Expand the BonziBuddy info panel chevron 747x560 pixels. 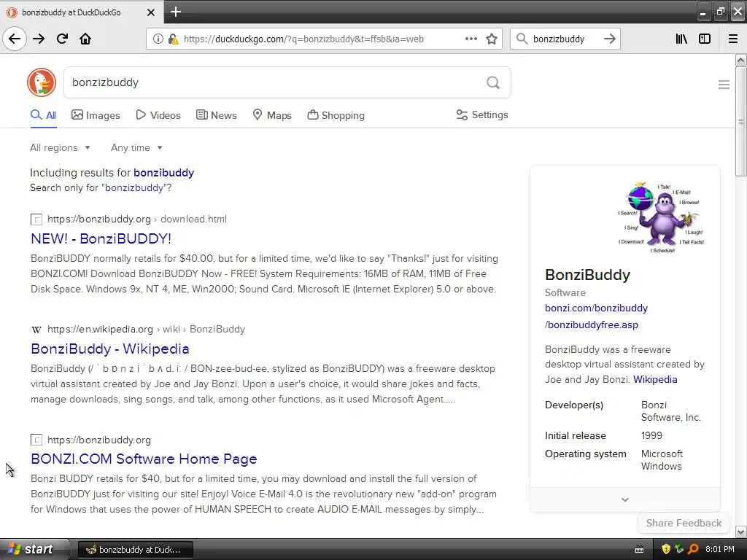click(x=625, y=499)
